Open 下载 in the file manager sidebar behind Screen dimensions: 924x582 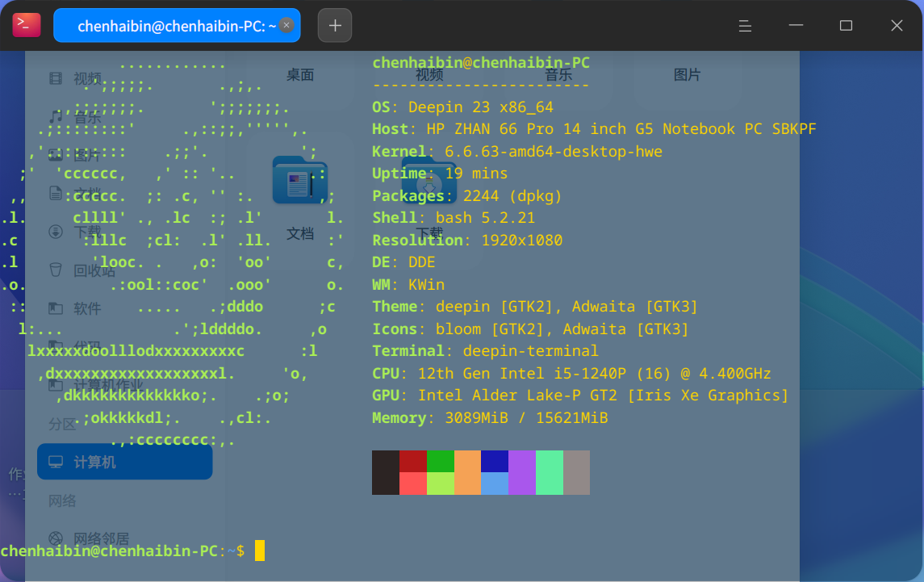click(x=75, y=232)
